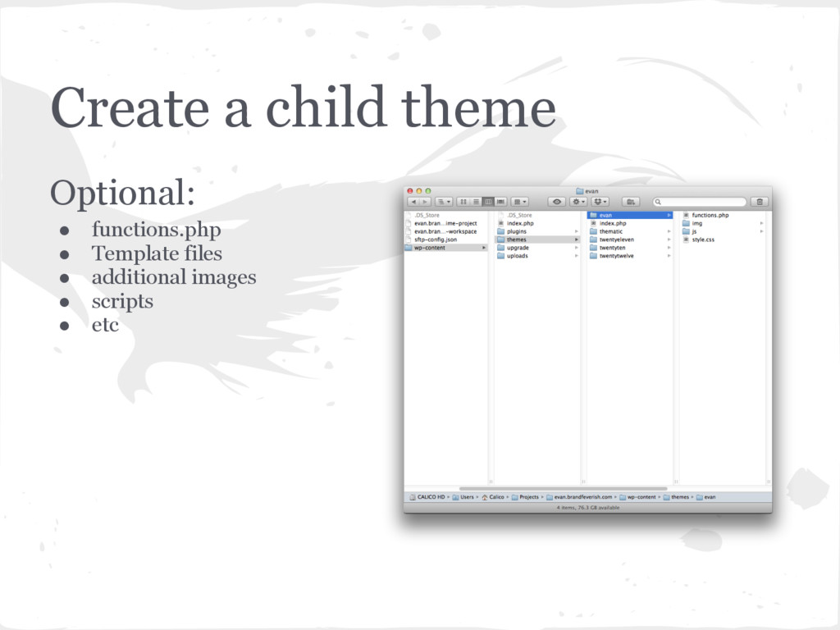
Task: Switch Finder to icon view
Action: [x=463, y=202]
